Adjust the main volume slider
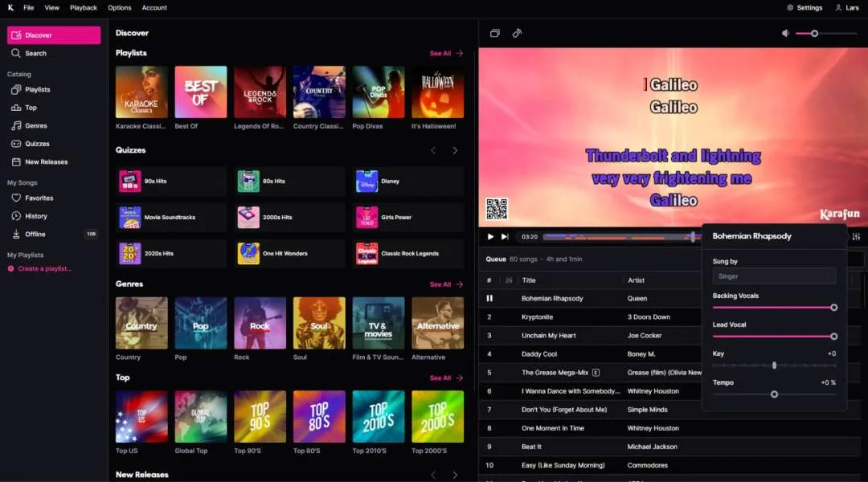This screenshot has width=868, height=482. [826, 34]
